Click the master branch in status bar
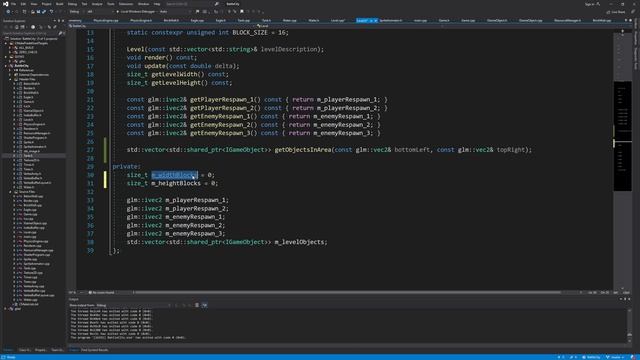Image resolution: width=640 pixels, height=360 pixels. click(616, 357)
